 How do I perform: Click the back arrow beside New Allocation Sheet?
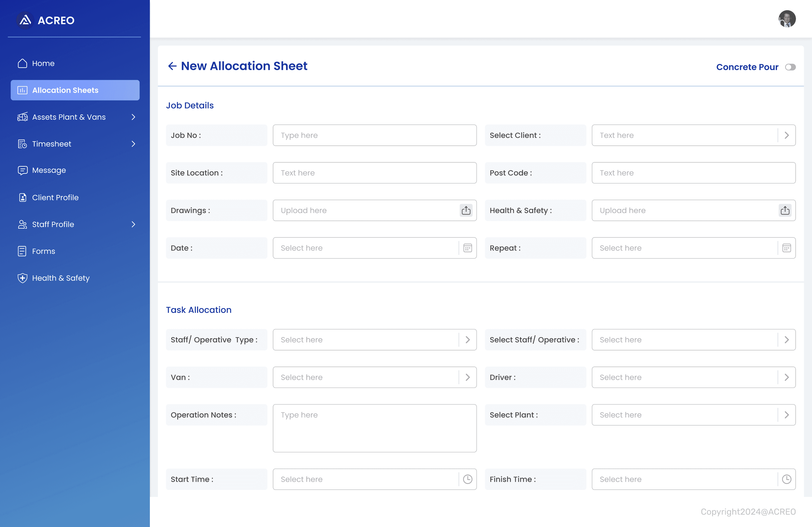(172, 66)
